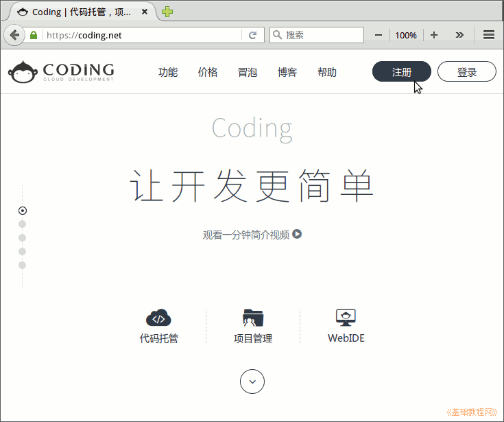Click the tab's monkey favicon
The height and width of the screenshot is (422, 504).
[23, 12]
